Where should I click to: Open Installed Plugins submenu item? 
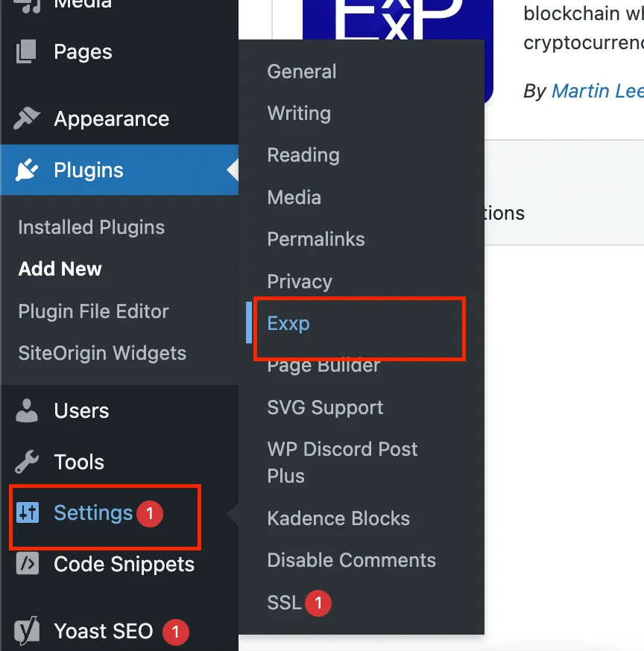point(92,227)
